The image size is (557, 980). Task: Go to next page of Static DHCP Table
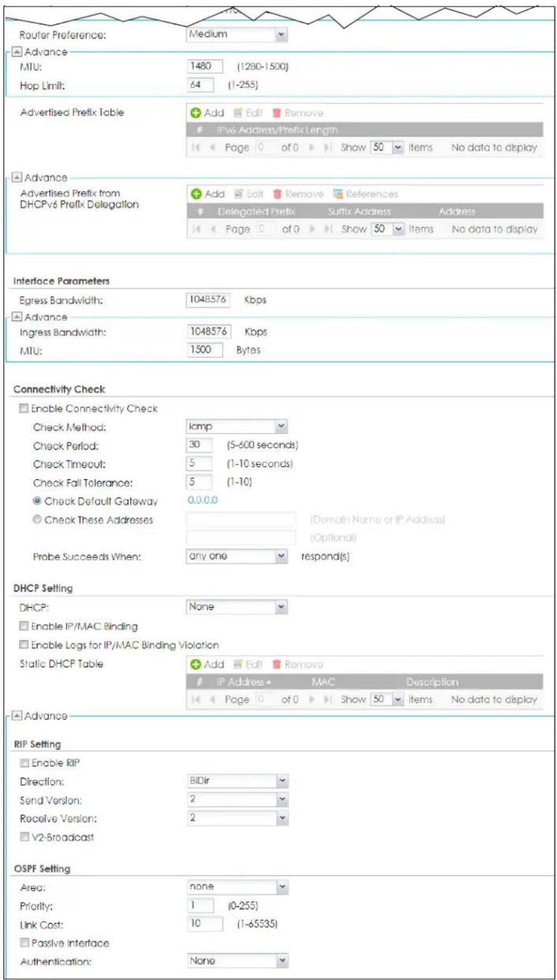(x=310, y=700)
